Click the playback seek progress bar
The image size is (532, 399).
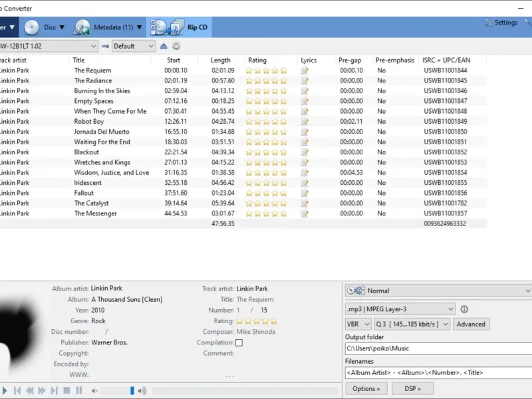pos(245,391)
